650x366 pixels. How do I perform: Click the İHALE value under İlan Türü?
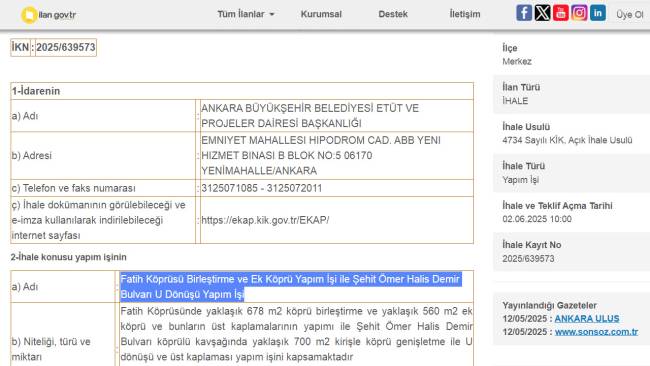click(515, 101)
